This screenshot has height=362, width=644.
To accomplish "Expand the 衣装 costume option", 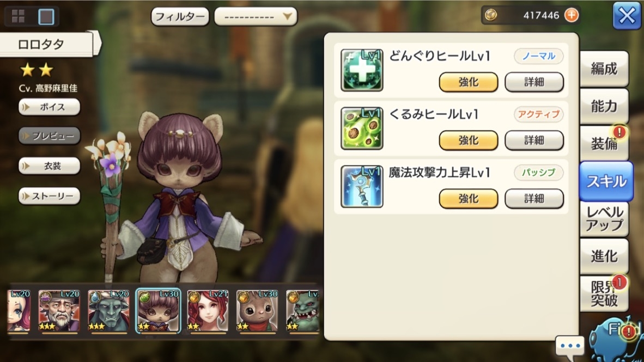I will tap(49, 166).
